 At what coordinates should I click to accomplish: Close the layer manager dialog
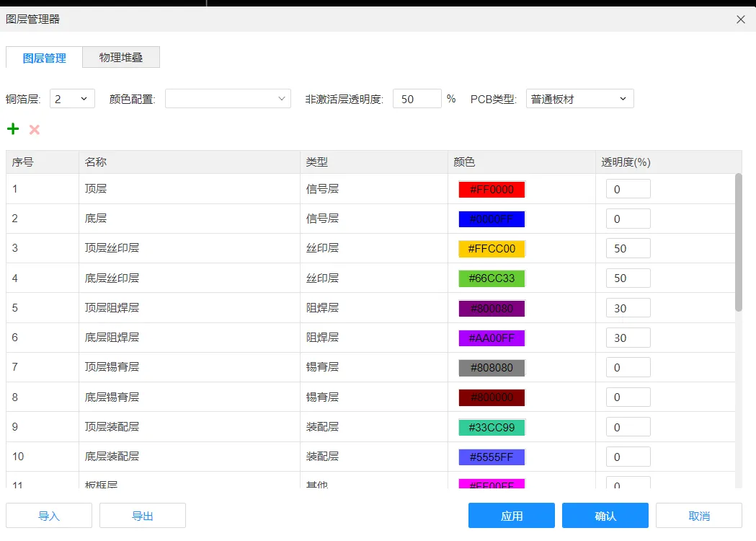(740, 19)
